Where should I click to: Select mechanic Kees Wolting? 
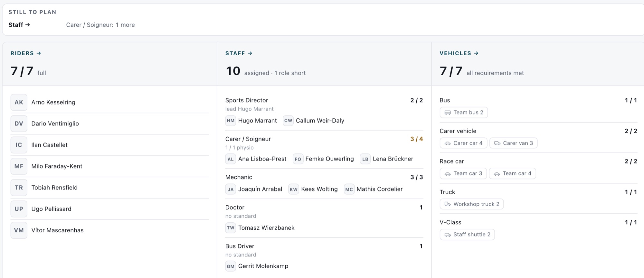pos(313,189)
